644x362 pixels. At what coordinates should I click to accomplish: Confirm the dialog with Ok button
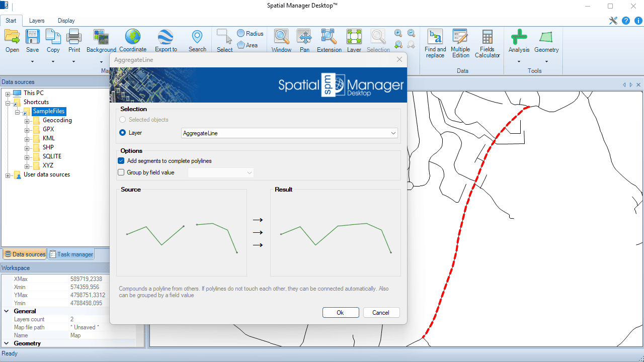tap(341, 312)
